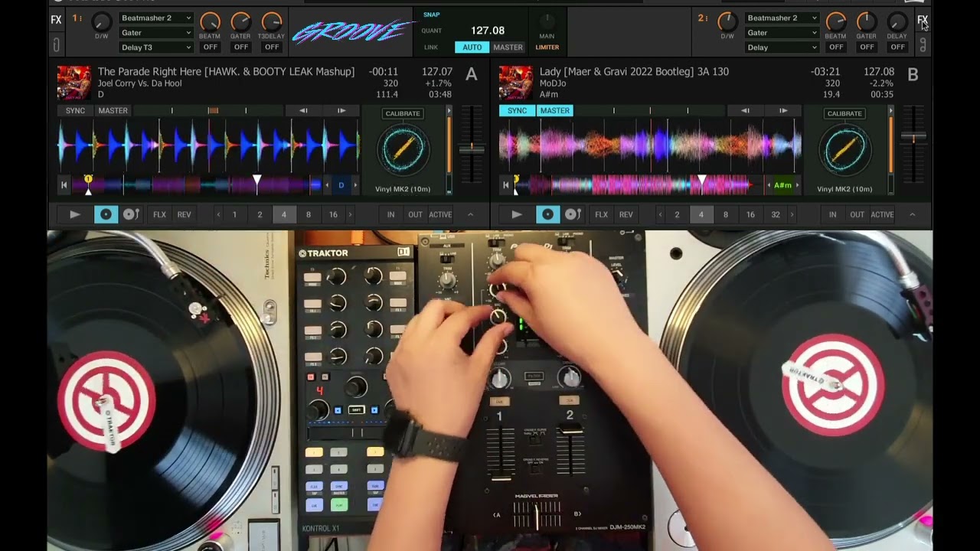Click FX unit 1 GATER knob
The image size is (980, 551).
tap(240, 21)
